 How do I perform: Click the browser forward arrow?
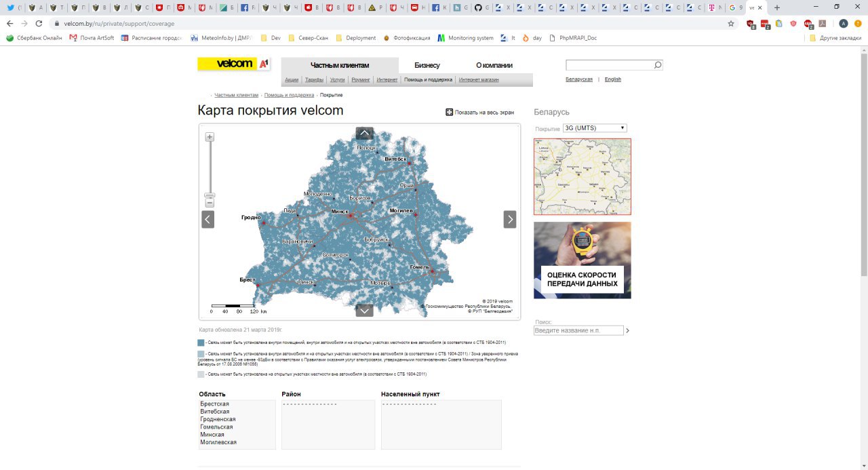pyautogui.click(x=24, y=23)
